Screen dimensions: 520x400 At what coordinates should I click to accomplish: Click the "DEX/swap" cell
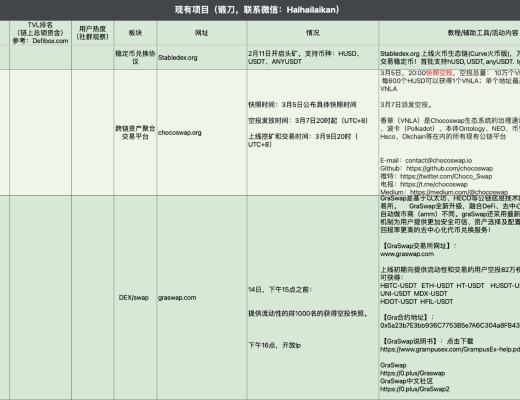point(134,298)
